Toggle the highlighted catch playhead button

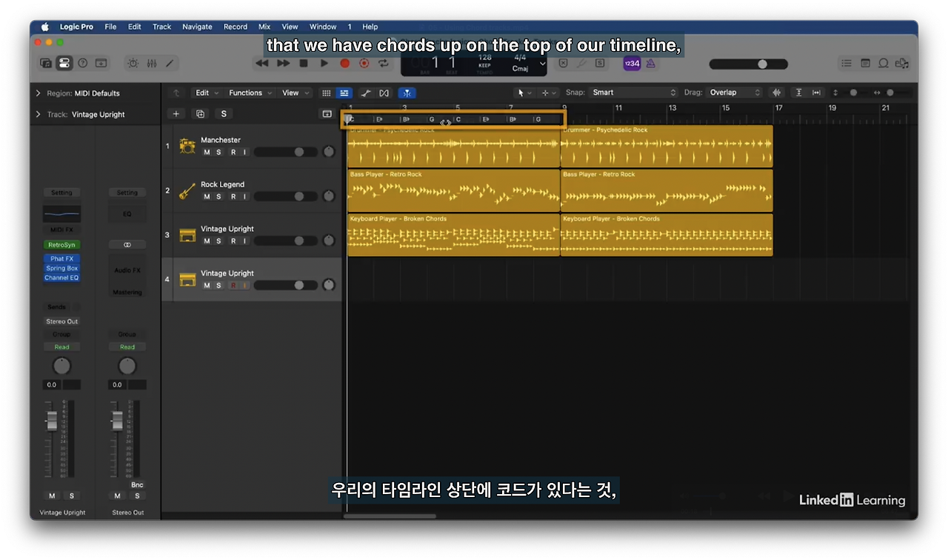pos(407,93)
